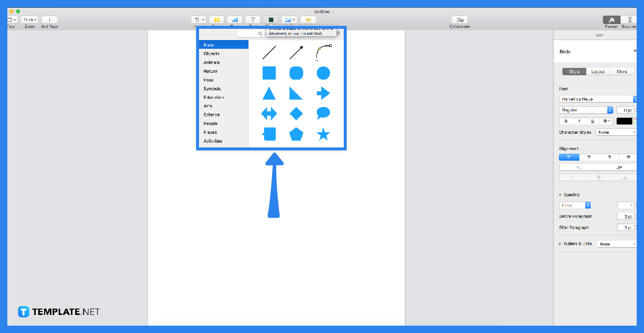
Task: Collapse the Spacing section
Action: click(x=560, y=194)
